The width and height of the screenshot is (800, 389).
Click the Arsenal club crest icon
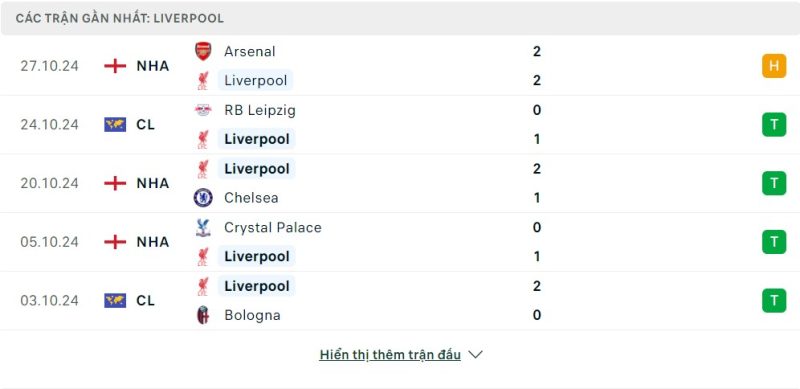tap(203, 51)
